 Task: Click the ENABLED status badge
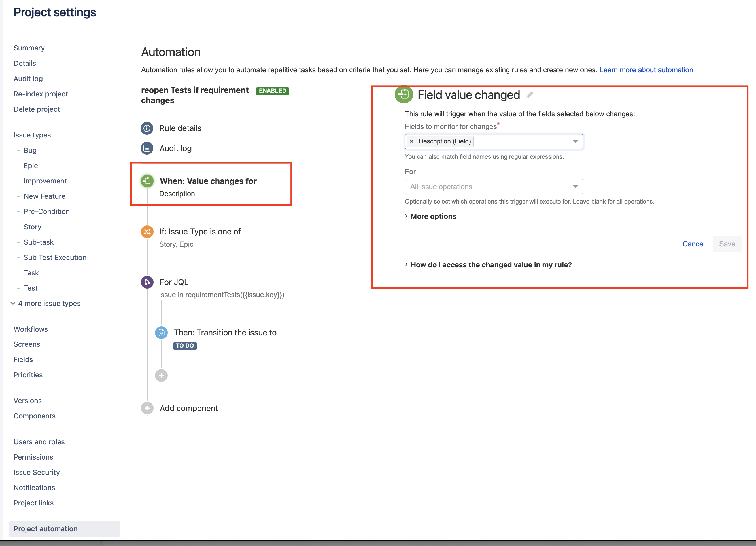tap(272, 91)
